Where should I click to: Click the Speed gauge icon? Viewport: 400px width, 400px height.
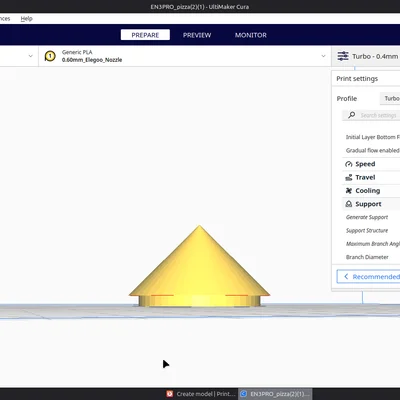(349, 164)
